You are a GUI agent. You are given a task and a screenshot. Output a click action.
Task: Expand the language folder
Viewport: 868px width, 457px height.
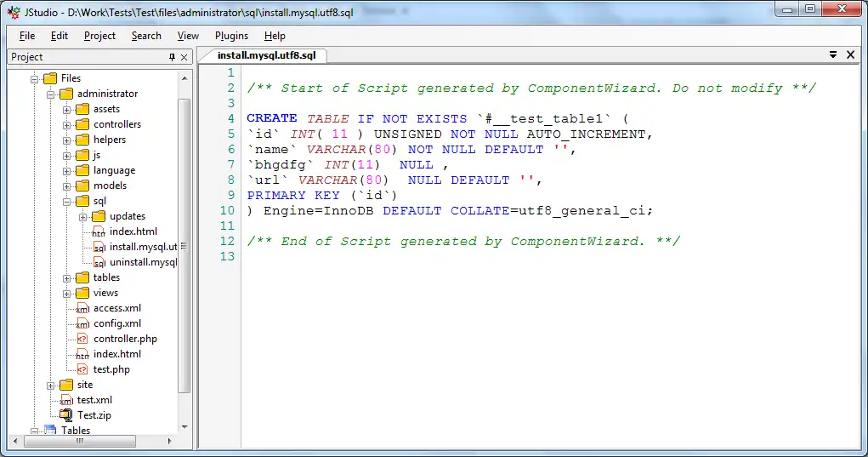coord(66,170)
